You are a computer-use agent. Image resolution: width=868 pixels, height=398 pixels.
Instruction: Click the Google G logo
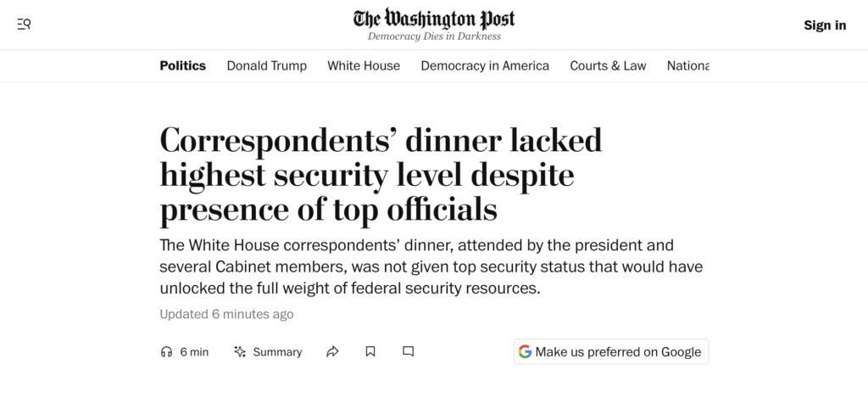[526, 351]
